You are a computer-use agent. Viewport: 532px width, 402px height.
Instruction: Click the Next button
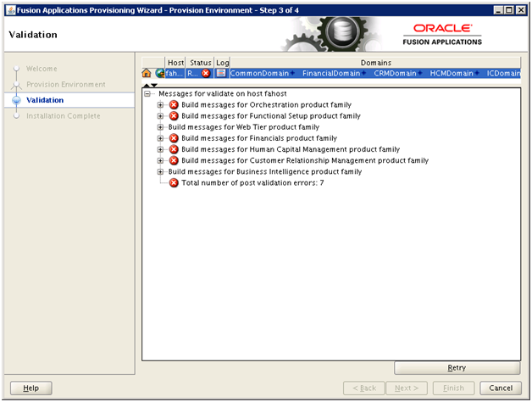pos(407,388)
